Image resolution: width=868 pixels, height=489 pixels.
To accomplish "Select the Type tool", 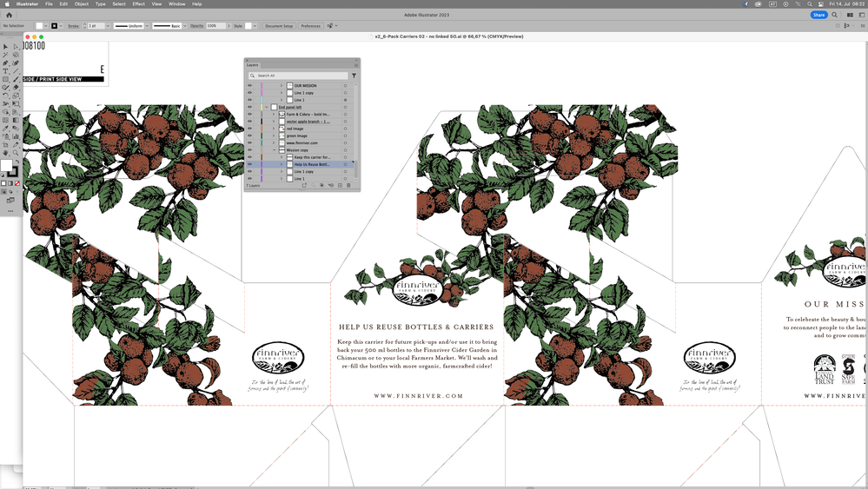I will (5, 71).
